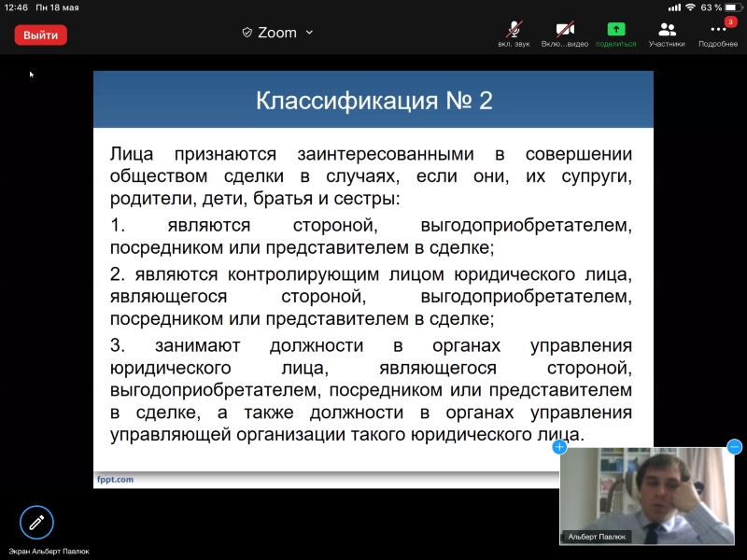Click the 63 % battery percentage text
Screen dimensions: 747x560
click(x=711, y=7)
